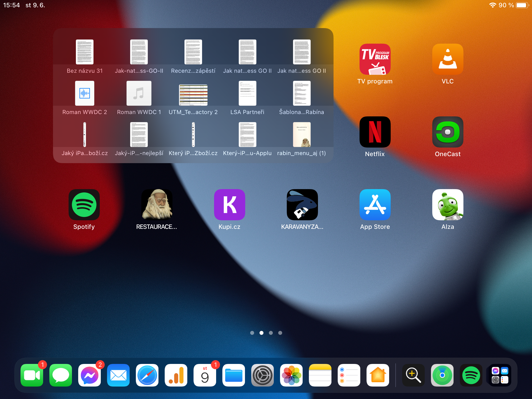Open TV program Blesk app

(375, 59)
